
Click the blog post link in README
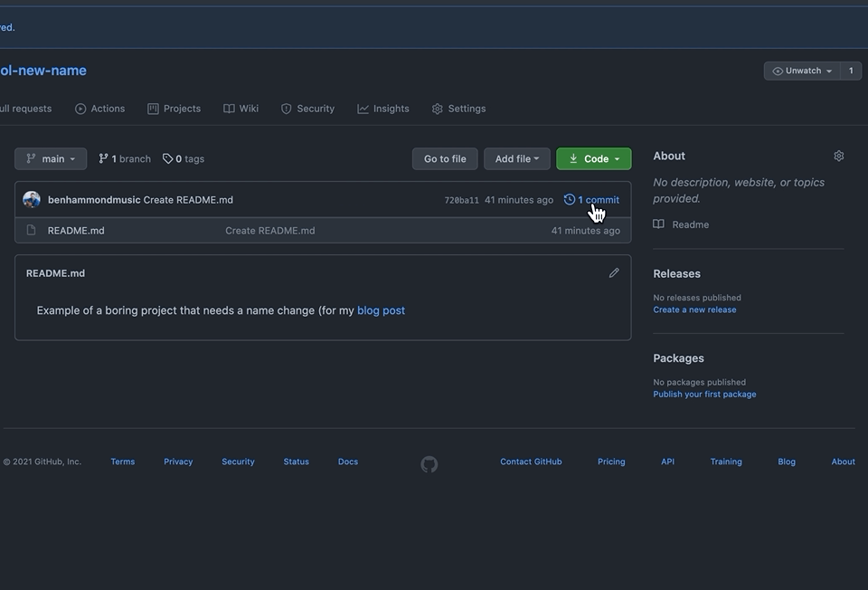coord(381,310)
